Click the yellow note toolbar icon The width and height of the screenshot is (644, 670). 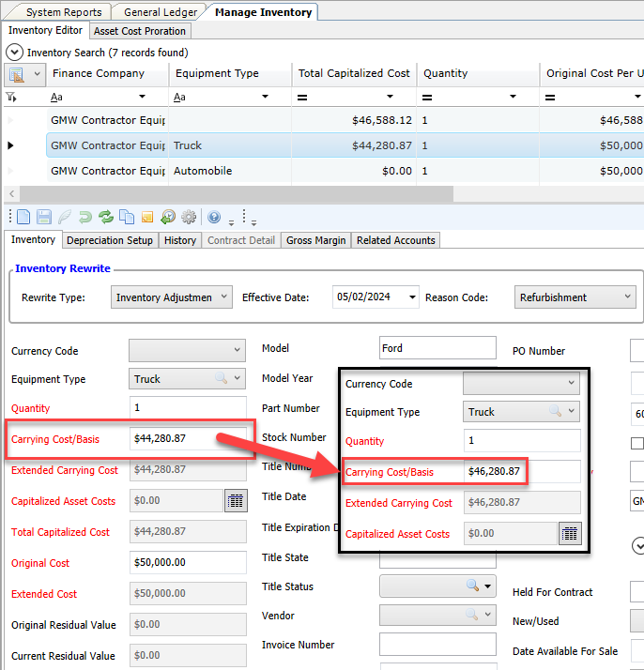147,218
